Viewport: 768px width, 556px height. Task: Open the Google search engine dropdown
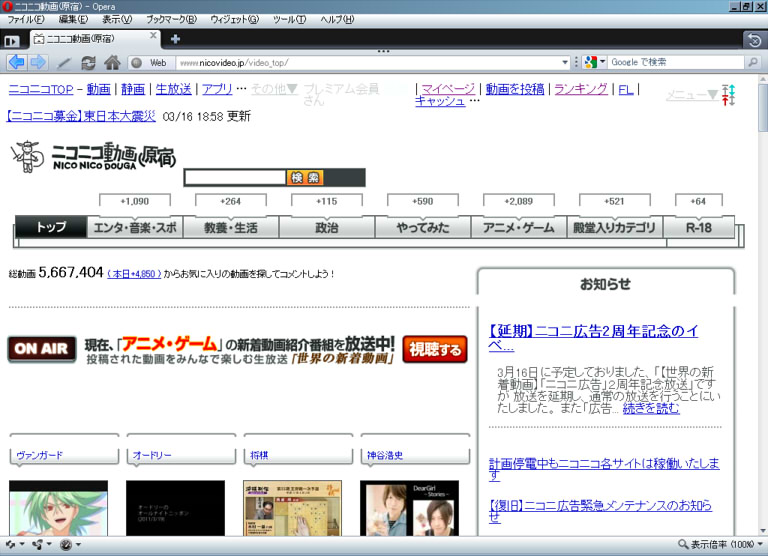click(x=595, y=62)
